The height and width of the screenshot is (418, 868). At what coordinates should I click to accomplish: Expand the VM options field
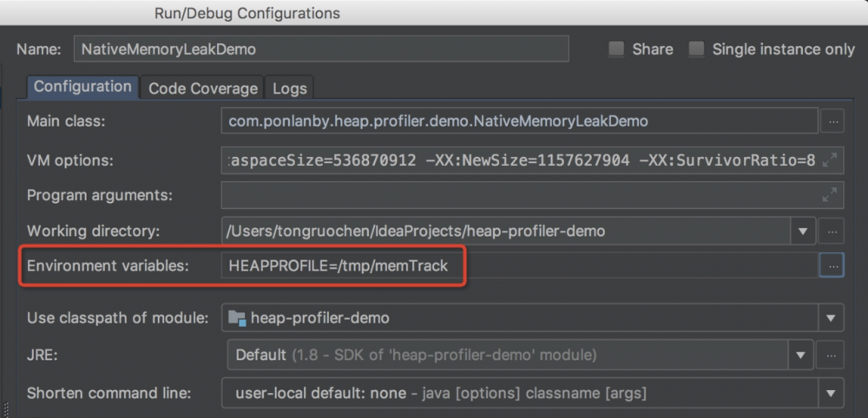[831, 160]
